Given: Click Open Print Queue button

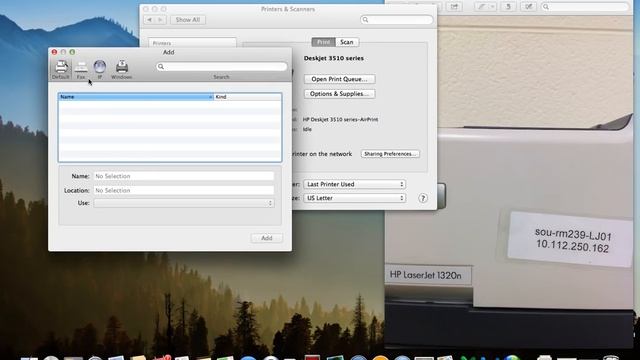Looking at the screenshot, I should [340, 79].
